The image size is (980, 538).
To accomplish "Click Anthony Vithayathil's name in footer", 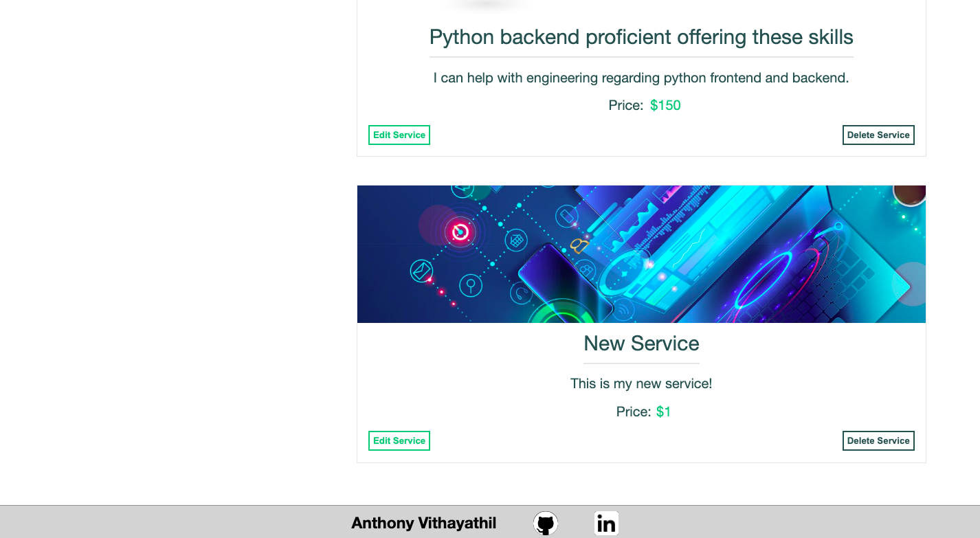I will 423,523.
